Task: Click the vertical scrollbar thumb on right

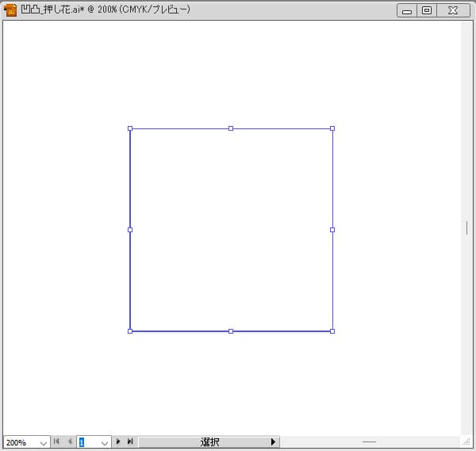Action: (466, 227)
